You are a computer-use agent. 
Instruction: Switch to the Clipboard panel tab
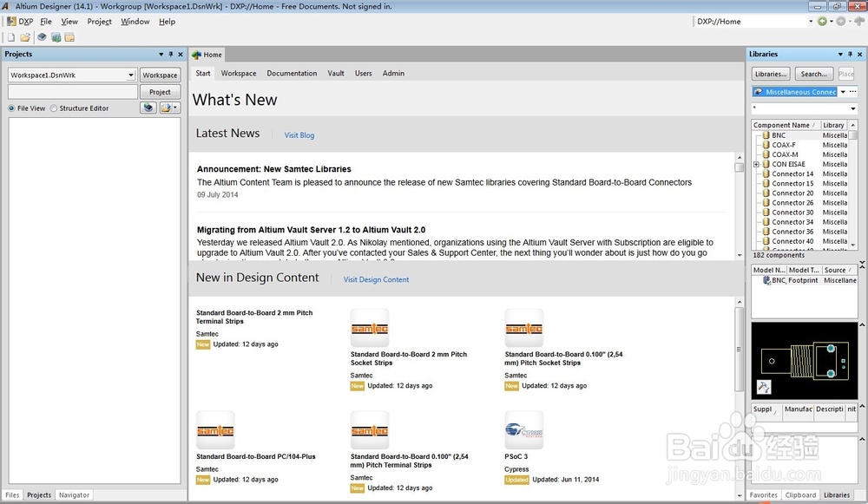click(x=800, y=495)
